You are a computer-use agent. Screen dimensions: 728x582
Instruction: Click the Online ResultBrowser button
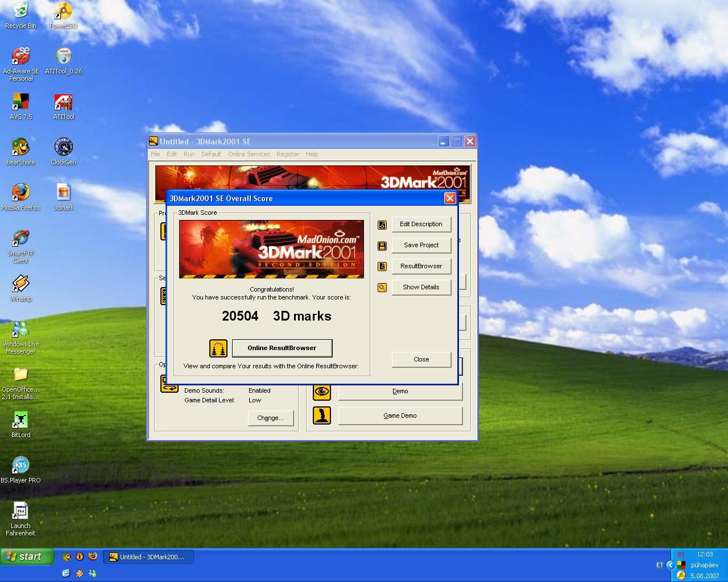pyautogui.click(x=282, y=348)
